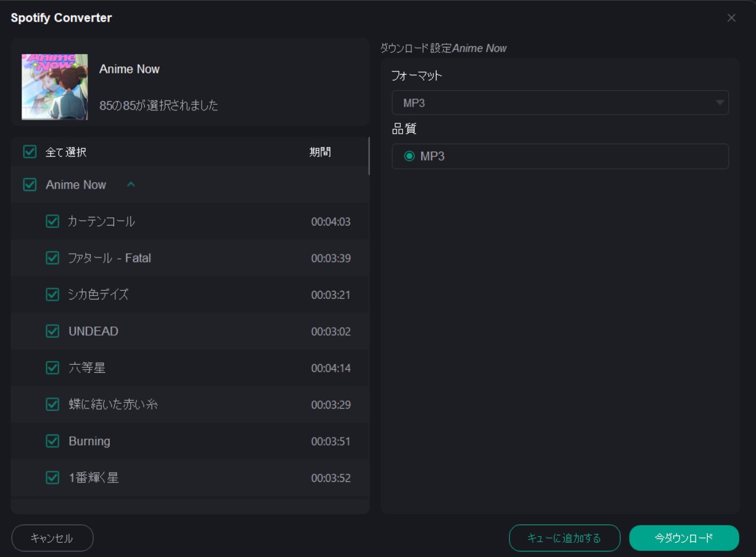Uncheck the Burning track checkbox
This screenshot has height=557, width=756.
(x=52, y=441)
